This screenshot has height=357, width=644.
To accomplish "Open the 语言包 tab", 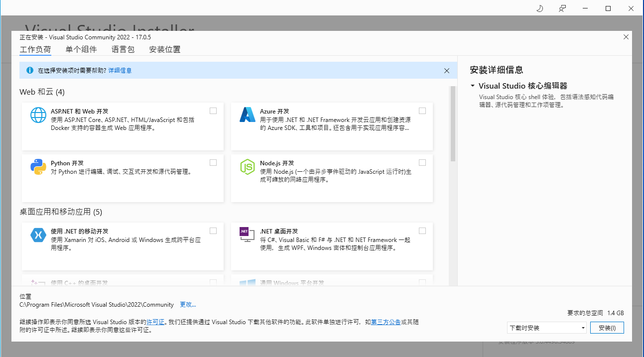I will [x=123, y=49].
